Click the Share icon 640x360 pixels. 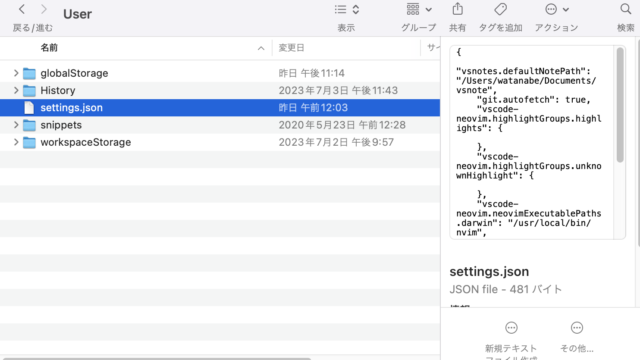tap(458, 9)
